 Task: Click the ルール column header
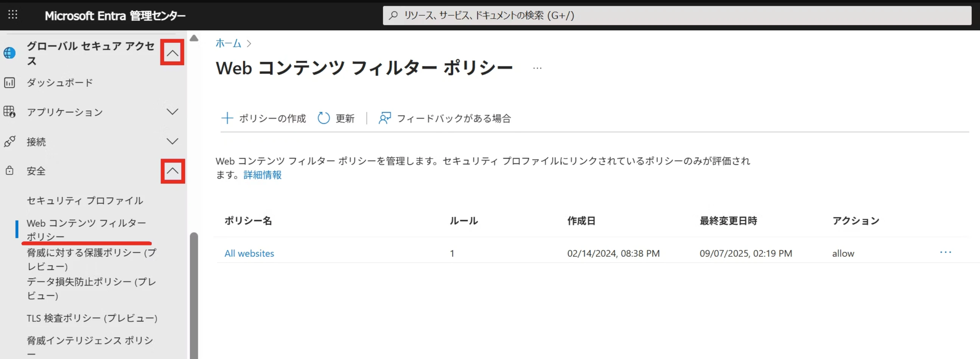click(464, 221)
